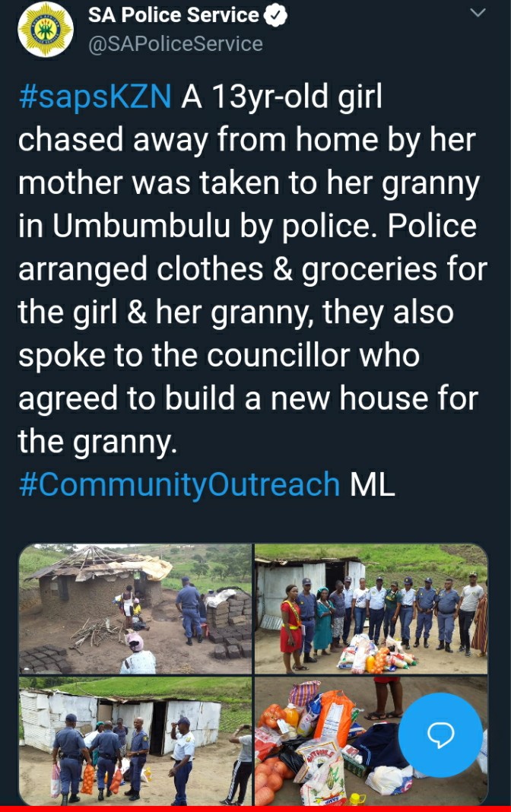Expand the tweet options chevron menu
Image resolution: width=511 pixels, height=812 pixels.
(x=478, y=12)
